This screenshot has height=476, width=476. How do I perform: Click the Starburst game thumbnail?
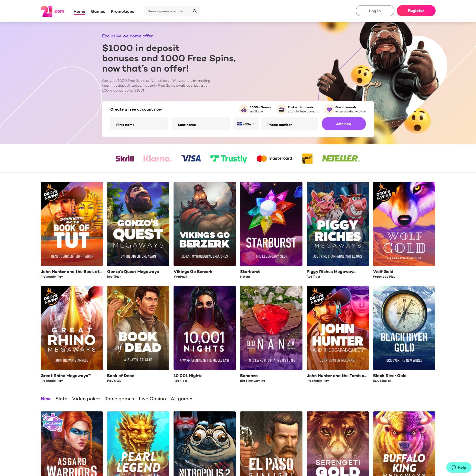271,224
